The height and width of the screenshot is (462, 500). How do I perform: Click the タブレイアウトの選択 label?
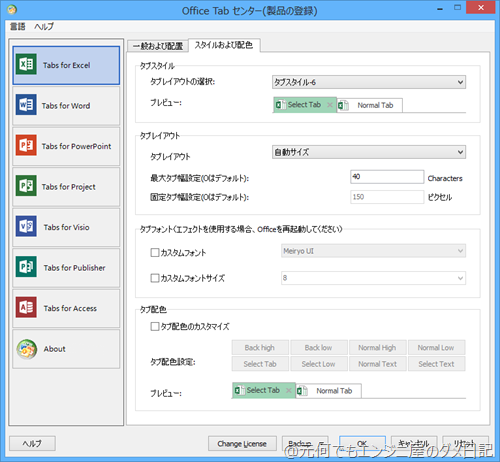click(183, 82)
